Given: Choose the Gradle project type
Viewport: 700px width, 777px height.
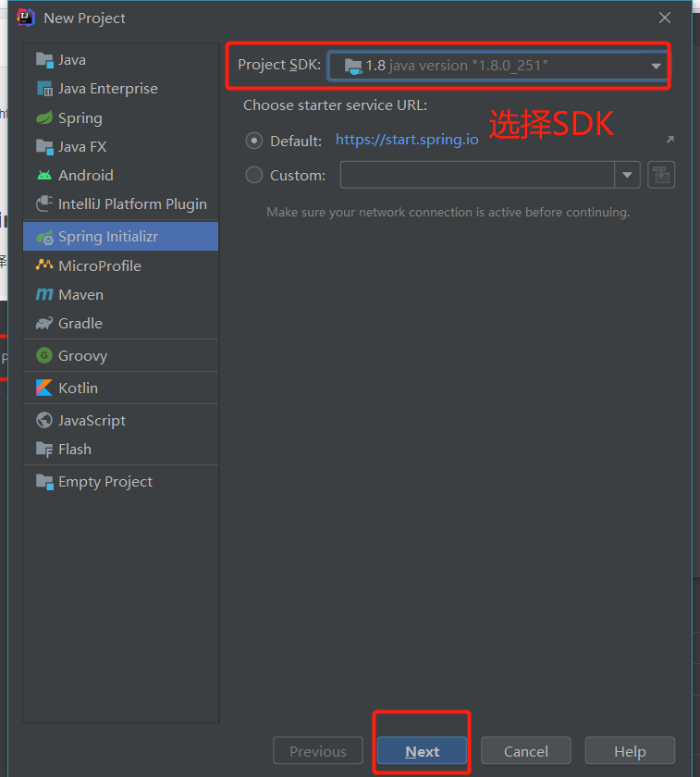Looking at the screenshot, I should coord(121,324).
